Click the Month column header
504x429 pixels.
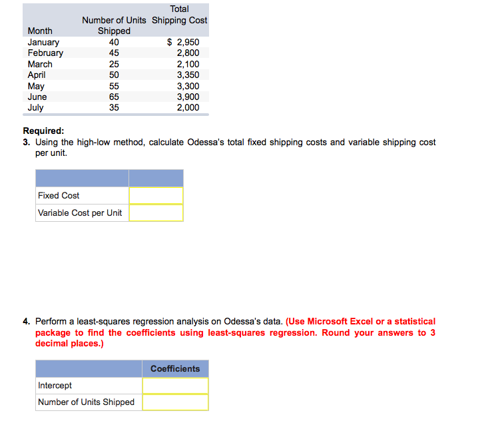[x=40, y=31]
